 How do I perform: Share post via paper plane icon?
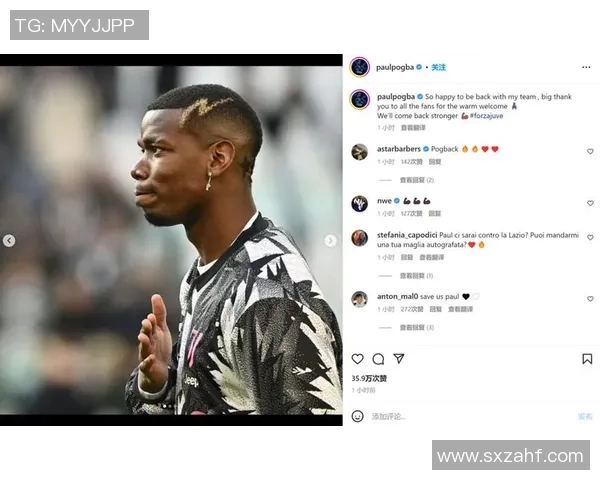pos(399,358)
